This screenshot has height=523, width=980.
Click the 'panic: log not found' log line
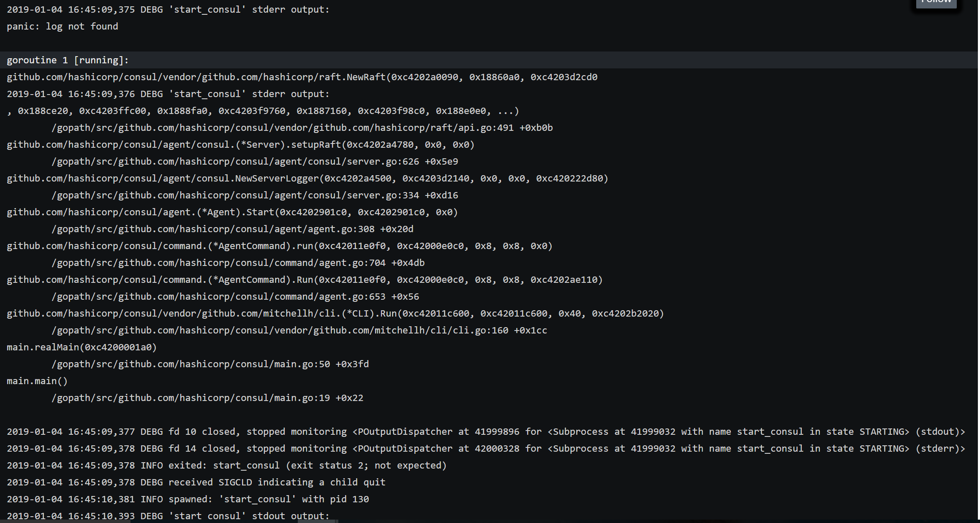pyautogui.click(x=62, y=26)
